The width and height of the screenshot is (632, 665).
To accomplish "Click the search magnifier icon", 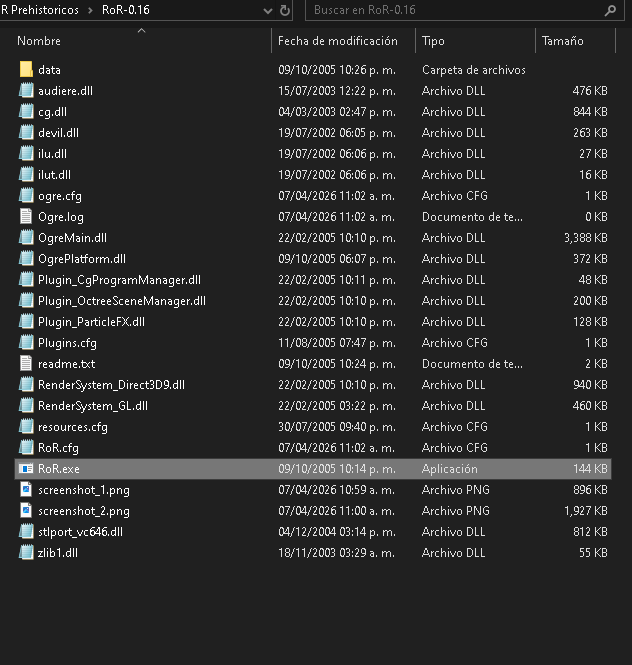I will (610, 11).
